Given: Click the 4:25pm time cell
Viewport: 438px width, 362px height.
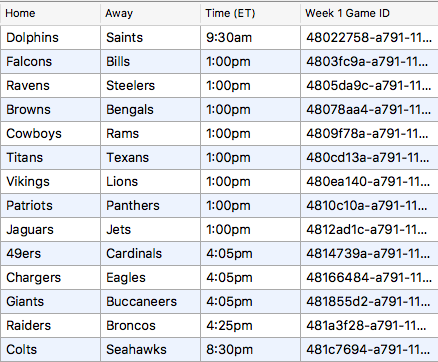Looking at the screenshot, I should point(251,326).
